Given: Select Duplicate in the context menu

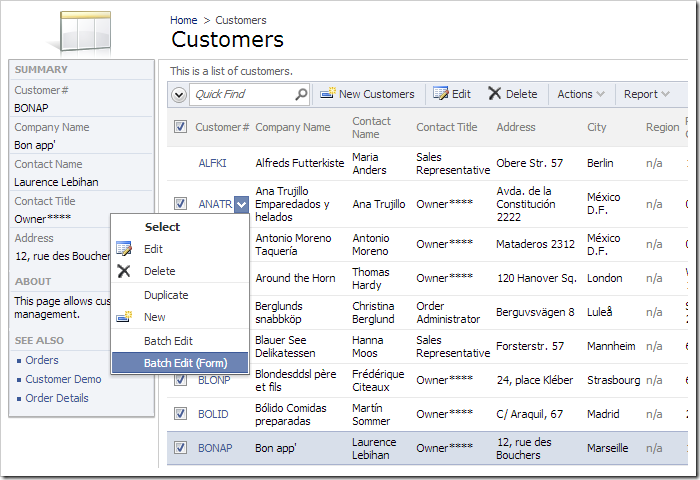Looking at the screenshot, I should pyautogui.click(x=166, y=295).
